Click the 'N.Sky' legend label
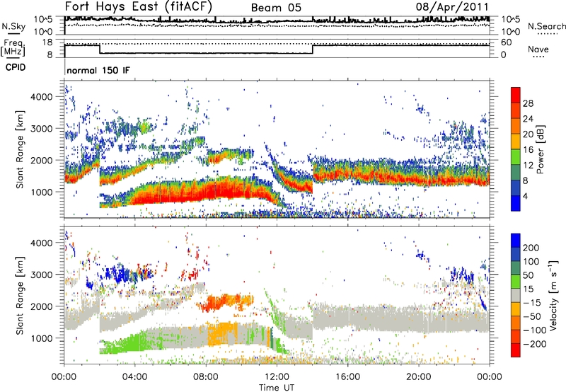 point(13,26)
